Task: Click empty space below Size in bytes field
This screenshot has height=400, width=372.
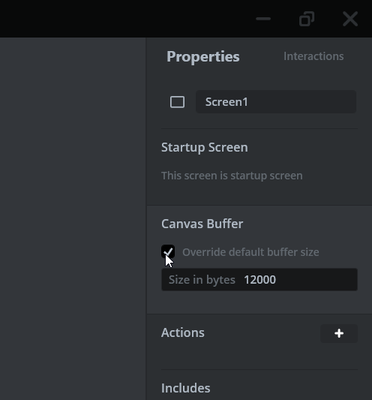Action: [x=259, y=302]
